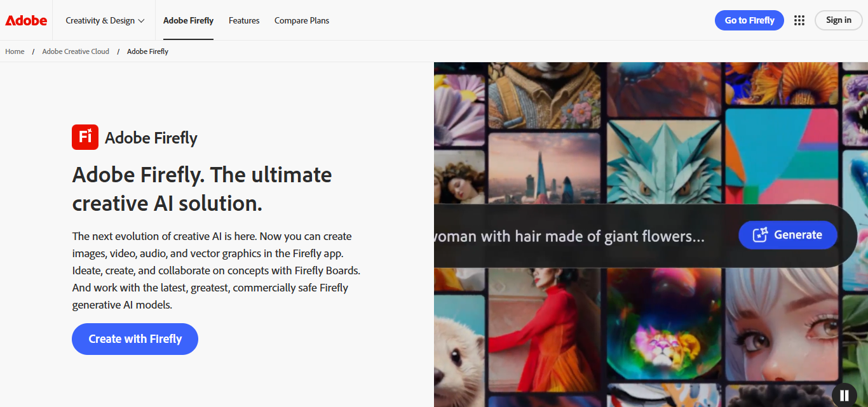
Task: Click the Go to Firefly button
Action: pos(750,20)
